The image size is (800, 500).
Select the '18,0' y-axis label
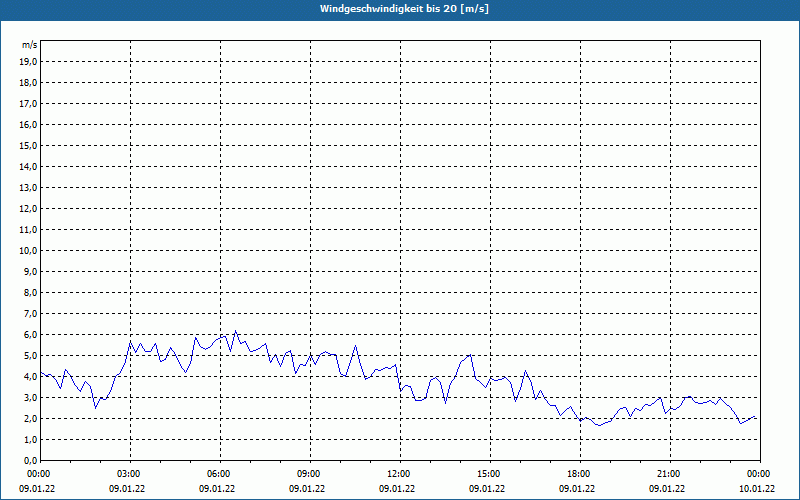click(x=28, y=83)
